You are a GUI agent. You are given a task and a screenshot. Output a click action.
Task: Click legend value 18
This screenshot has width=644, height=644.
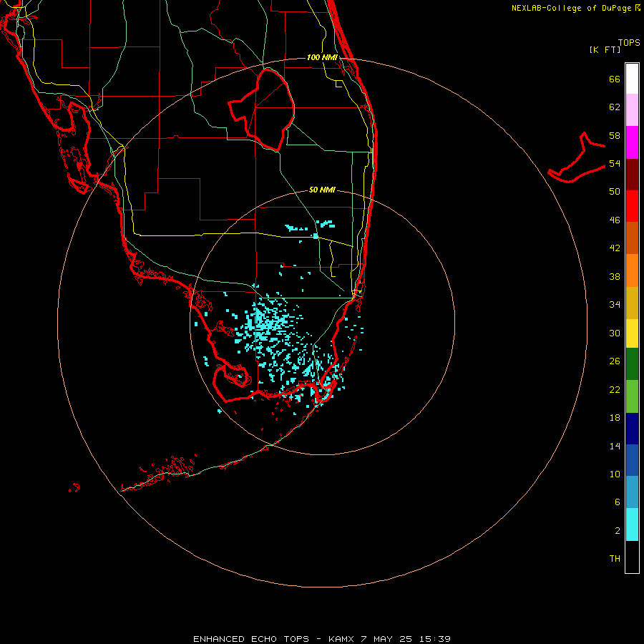615,418
